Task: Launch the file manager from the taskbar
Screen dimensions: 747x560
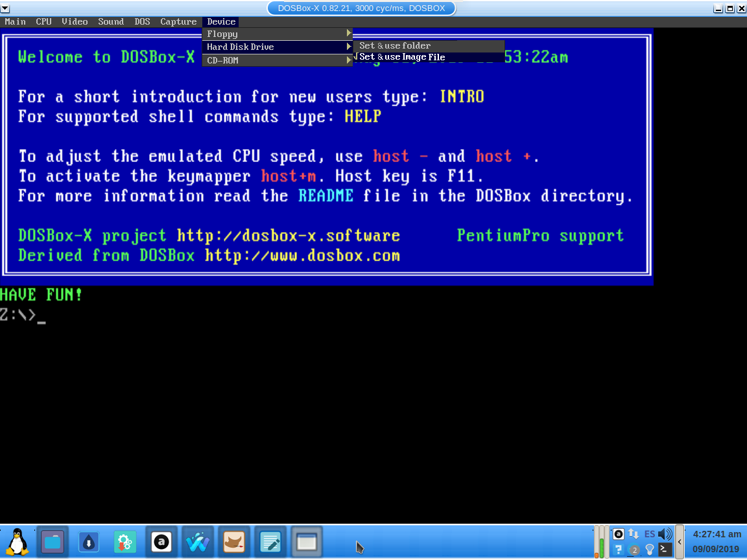Action: [x=53, y=542]
